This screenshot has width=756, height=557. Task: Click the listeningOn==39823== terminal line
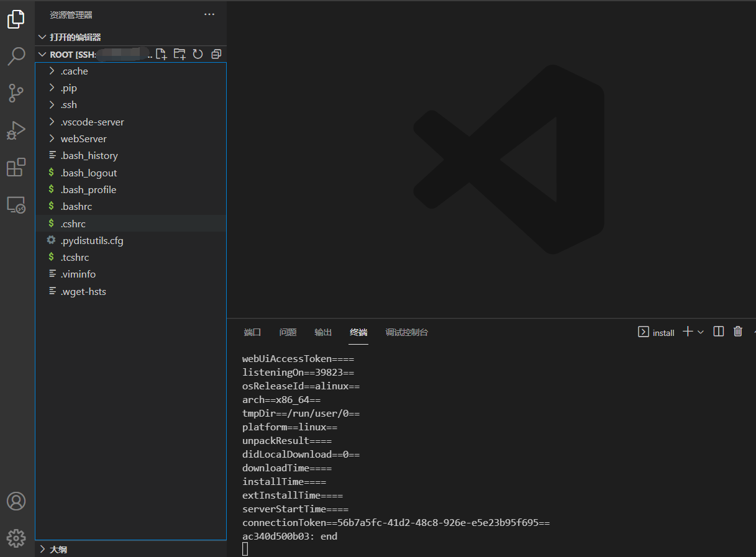coord(298,373)
